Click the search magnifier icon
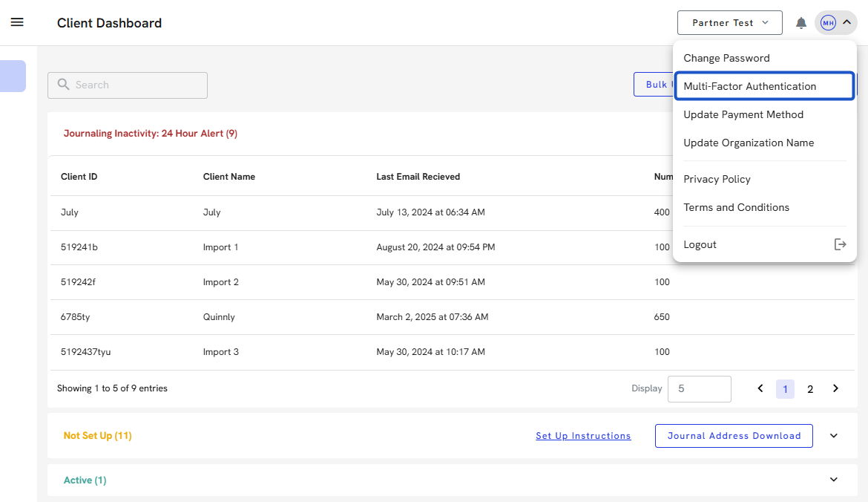The image size is (868, 502). 64,85
